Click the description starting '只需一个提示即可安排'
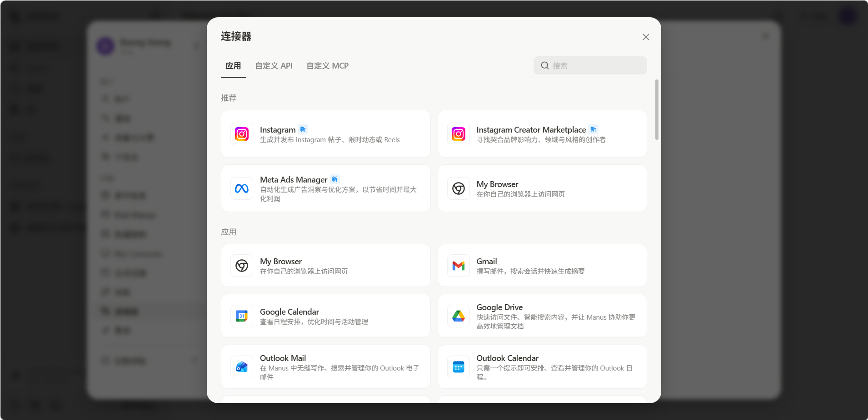The image size is (868, 420). coord(554,372)
